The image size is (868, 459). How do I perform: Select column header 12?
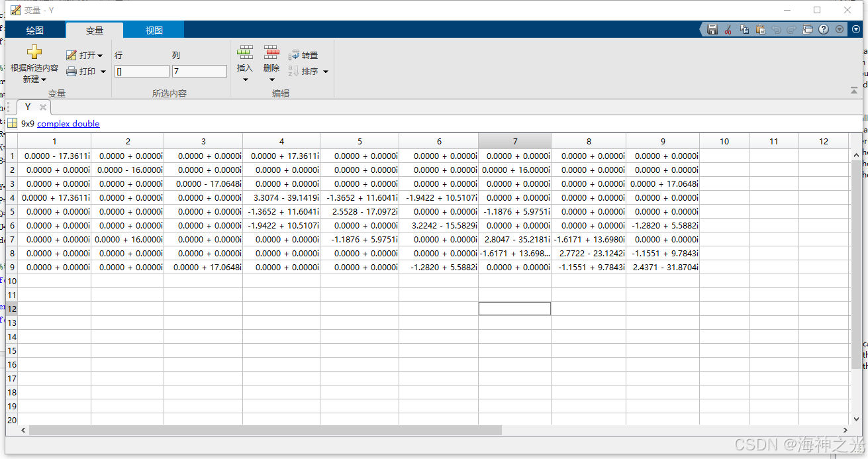[x=823, y=141]
